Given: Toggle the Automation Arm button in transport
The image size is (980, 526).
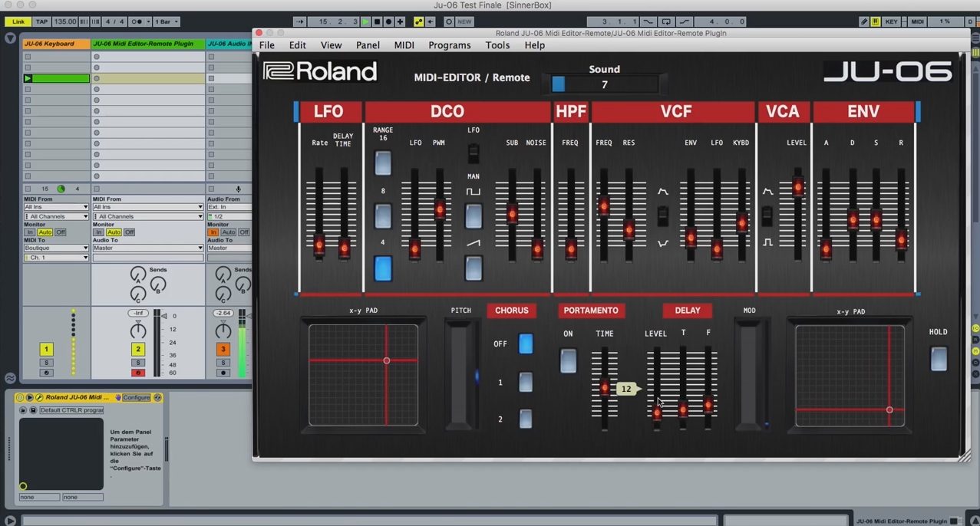Looking at the screenshot, I should pos(419,21).
